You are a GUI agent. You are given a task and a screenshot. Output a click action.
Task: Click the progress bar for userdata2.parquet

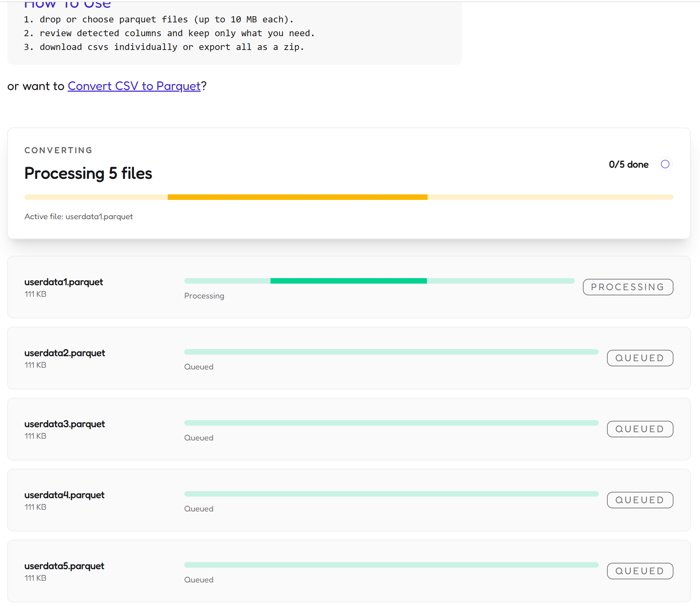click(391, 352)
